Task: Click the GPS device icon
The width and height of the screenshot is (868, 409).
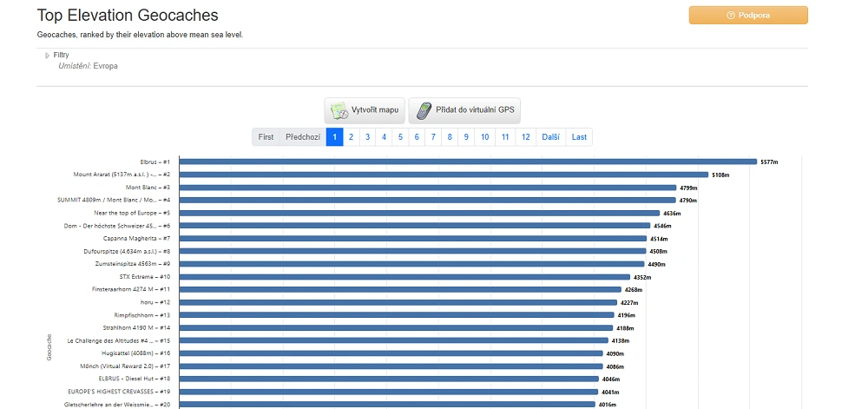Action: [x=422, y=111]
